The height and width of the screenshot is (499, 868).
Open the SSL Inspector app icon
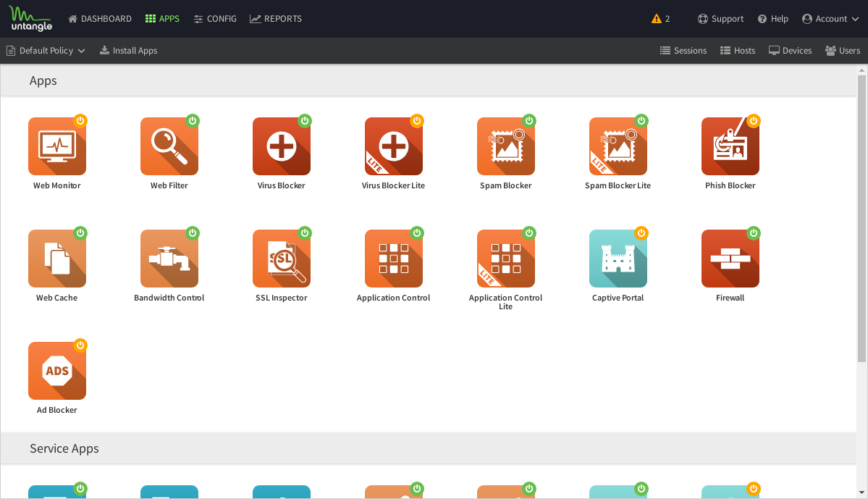281,259
